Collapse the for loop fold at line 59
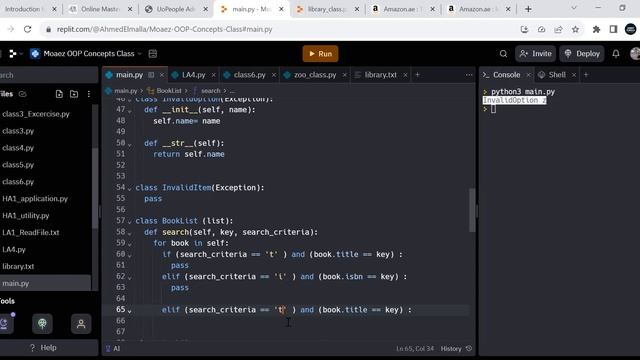640x360 pixels. (x=130, y=244)
